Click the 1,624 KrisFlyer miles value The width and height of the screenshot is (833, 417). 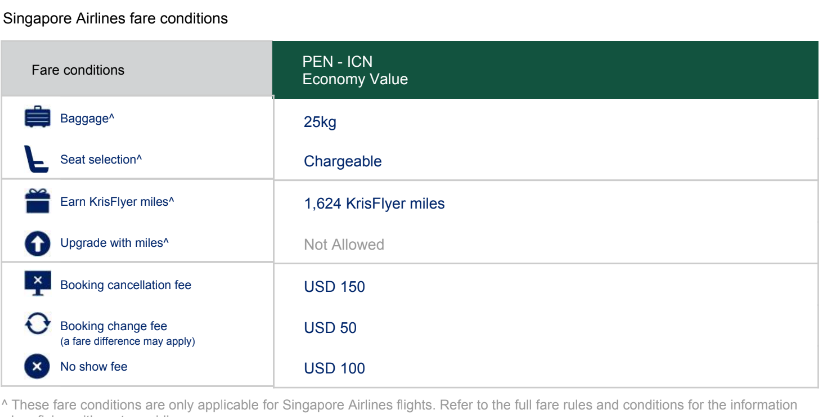[x=374, y=204]
